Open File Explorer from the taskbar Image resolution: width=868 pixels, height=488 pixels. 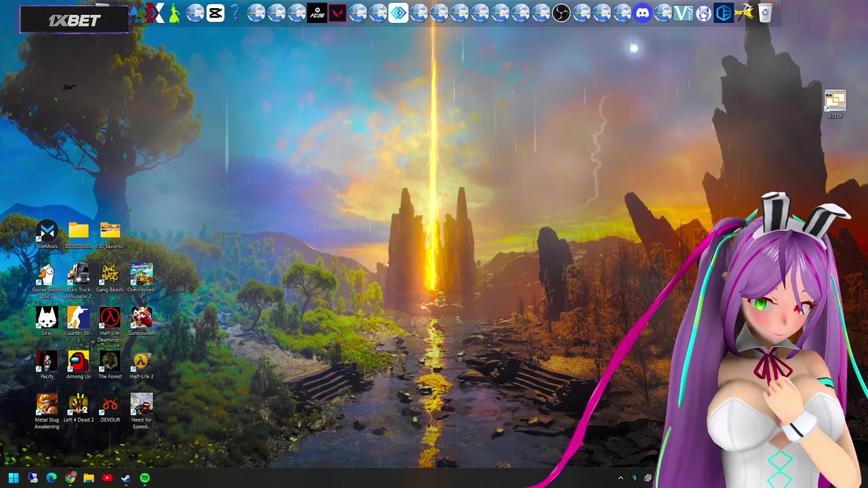click(x=89, y=478)
